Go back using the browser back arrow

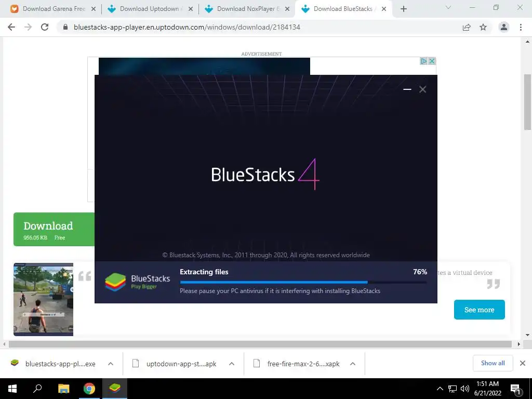pos(11,27)
